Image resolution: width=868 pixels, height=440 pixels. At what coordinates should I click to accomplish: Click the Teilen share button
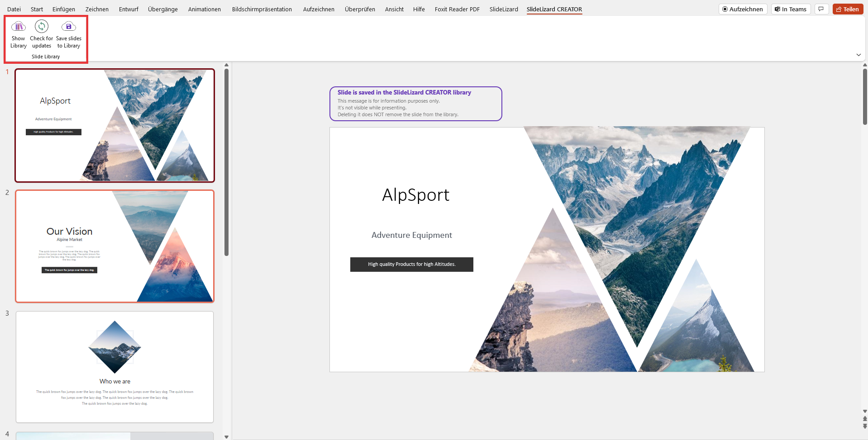coord(848,9)
